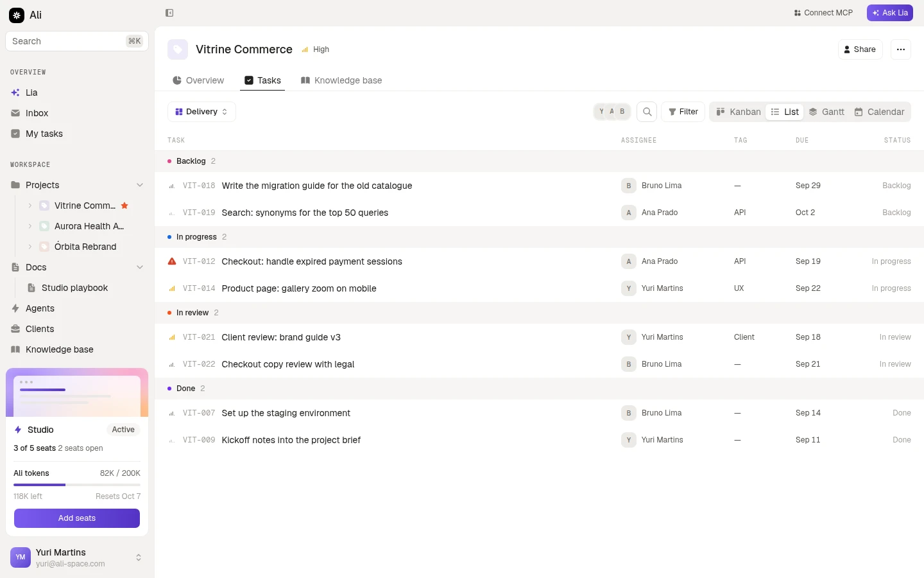
Task: Click the Studio playbook document icon
Action: [31, 288]
